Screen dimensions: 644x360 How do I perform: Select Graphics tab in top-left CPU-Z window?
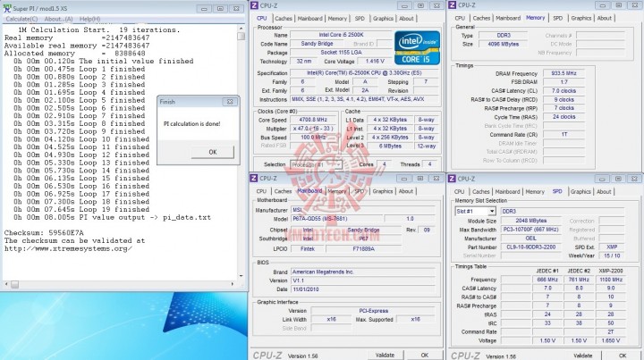tap(383, 19)
